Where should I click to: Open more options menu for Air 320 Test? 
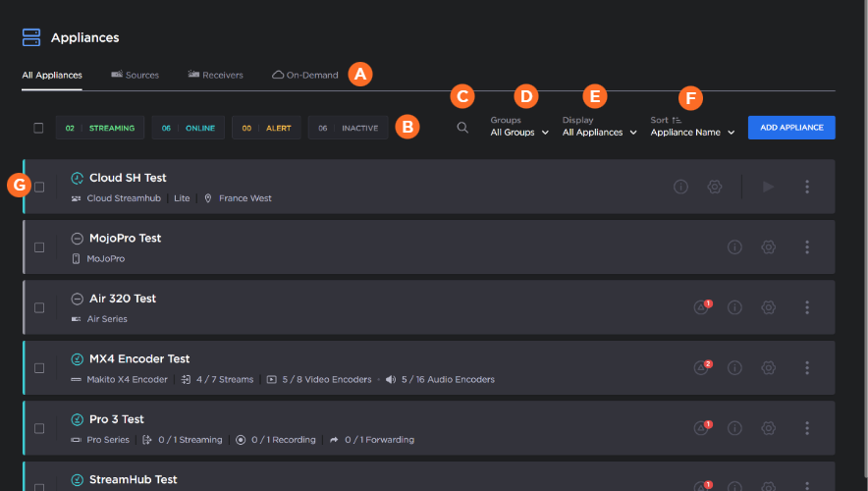[807, 307]
